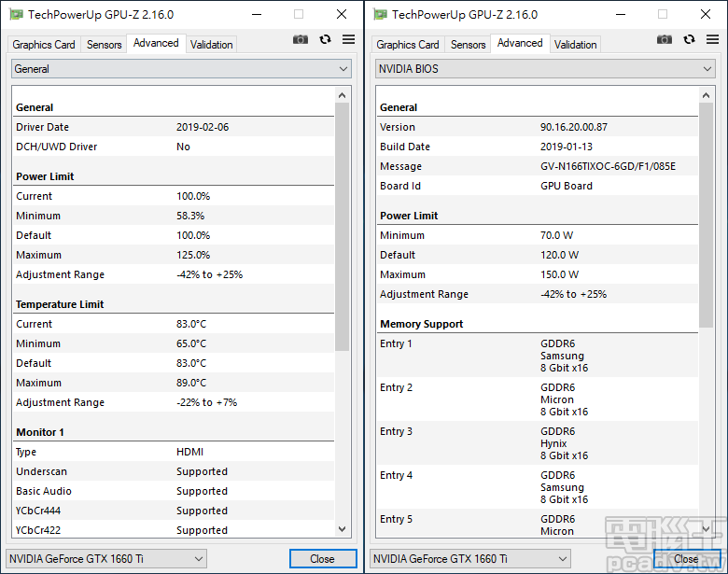Switch to Graphics Card tab in left window
This screenshot has height=574, width=728.
click(x=44, y=45)
